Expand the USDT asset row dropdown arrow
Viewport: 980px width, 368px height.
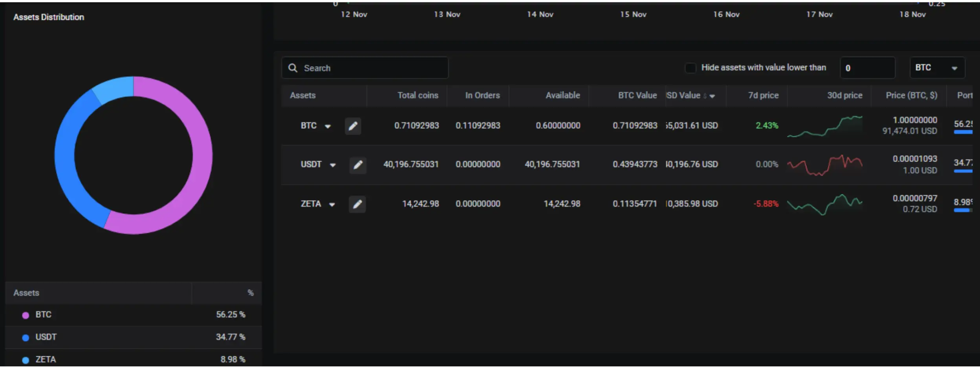(333, 165)
